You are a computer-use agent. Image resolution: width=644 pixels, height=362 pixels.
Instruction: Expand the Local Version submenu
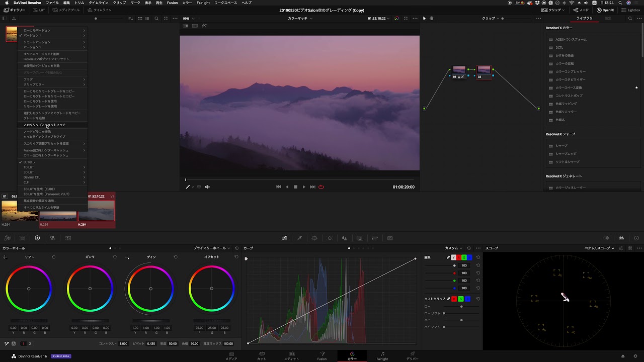click(x=53, y=30)
